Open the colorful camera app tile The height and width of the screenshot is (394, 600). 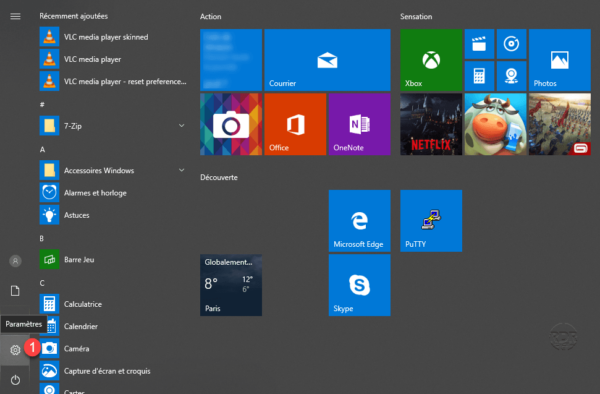click(x=231, y=124)
